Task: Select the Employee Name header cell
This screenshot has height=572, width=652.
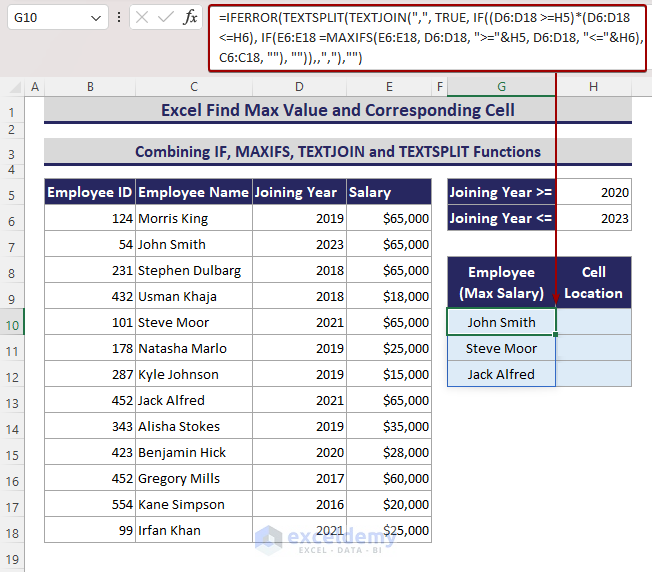Action: pos(193,192)
